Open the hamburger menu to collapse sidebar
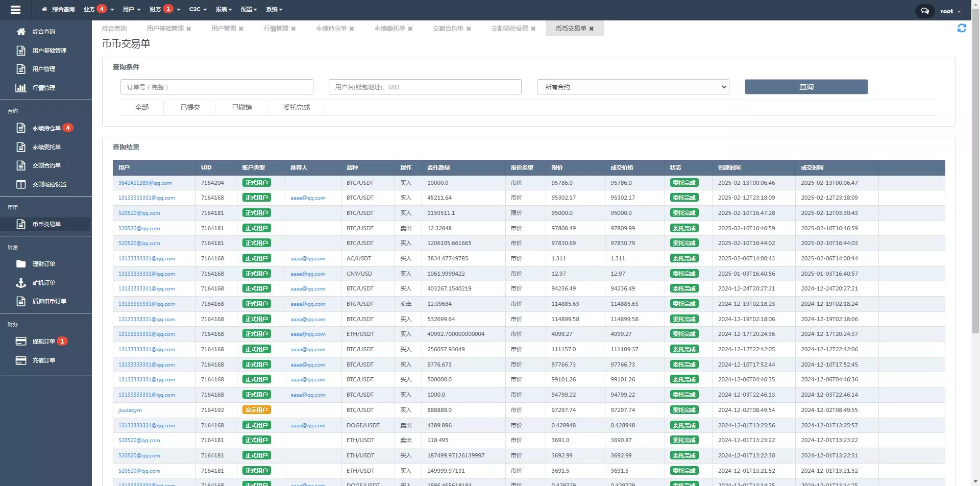The height and width of the screenshot is (486, 980). pos(16,9)
